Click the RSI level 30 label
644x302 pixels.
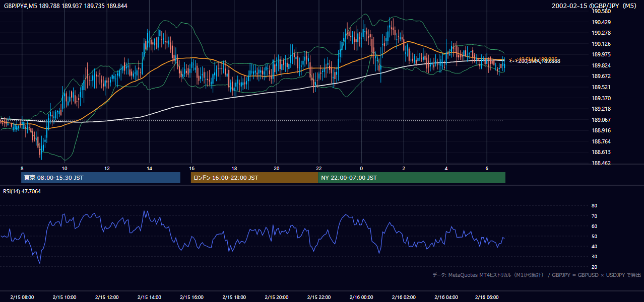(x=594, y=257)
